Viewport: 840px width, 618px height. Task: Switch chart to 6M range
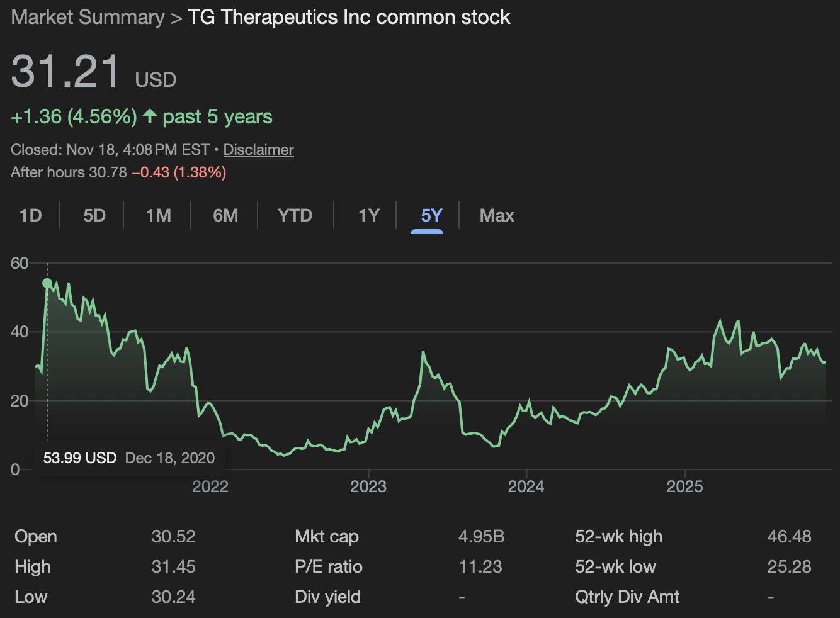pyautogui.click(x=225, y=216)
